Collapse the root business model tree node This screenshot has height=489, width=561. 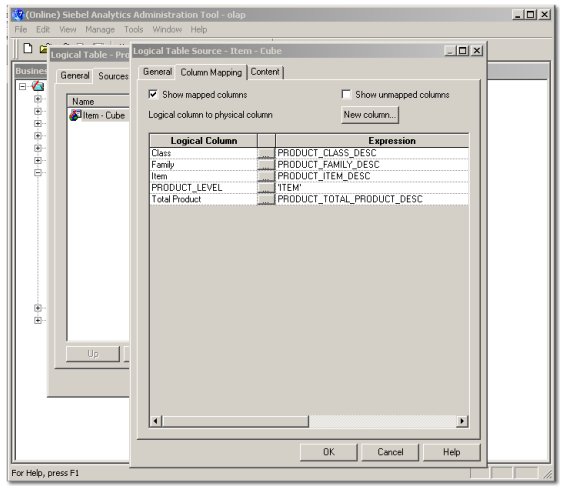23,87
